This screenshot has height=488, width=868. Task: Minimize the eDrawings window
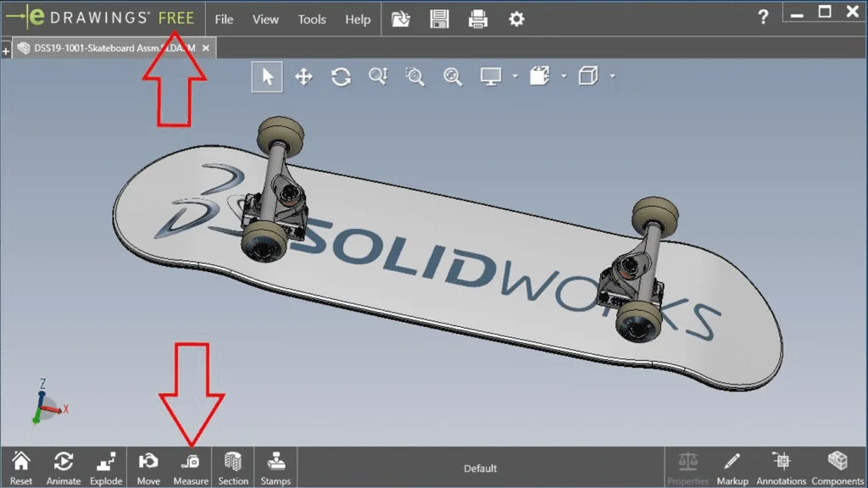797,14
